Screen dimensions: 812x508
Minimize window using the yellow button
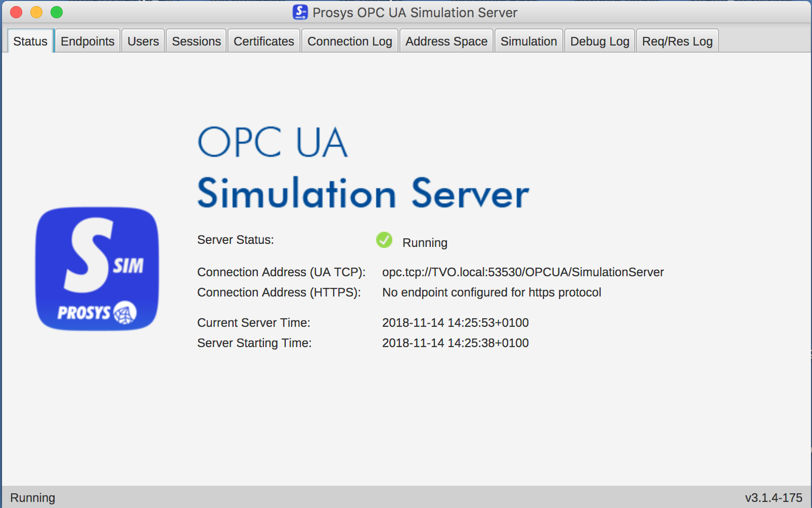tap(36, 12)
